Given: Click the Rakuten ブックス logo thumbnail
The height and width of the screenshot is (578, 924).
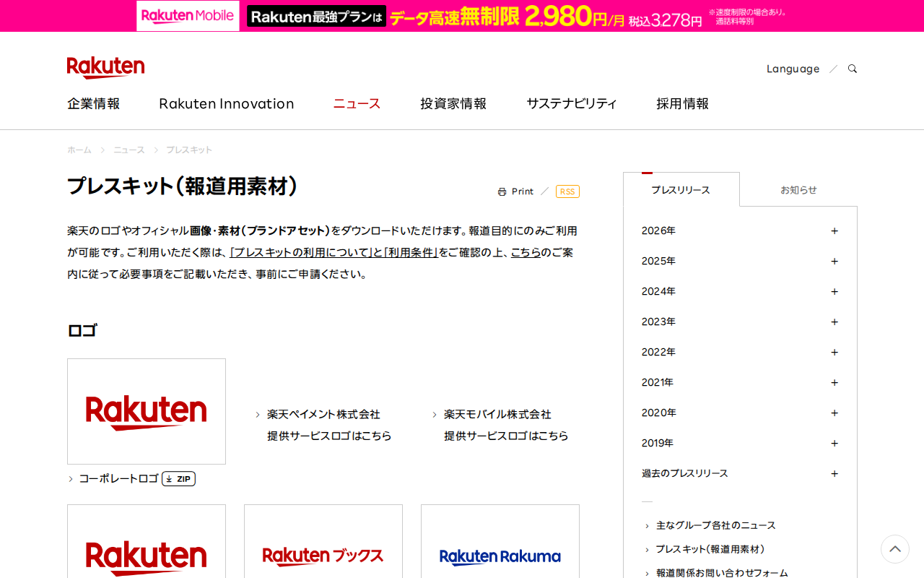Looking at the screenshot, I should point(323,556).
